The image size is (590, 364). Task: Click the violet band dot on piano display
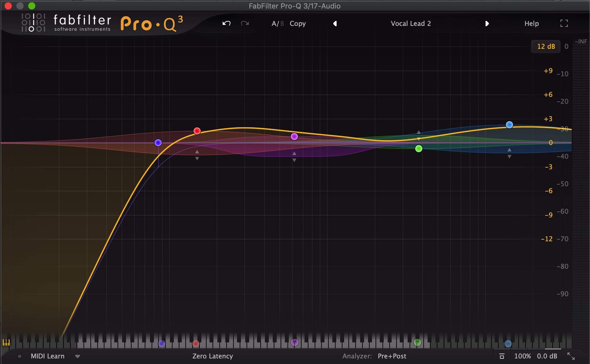[162, 344]
